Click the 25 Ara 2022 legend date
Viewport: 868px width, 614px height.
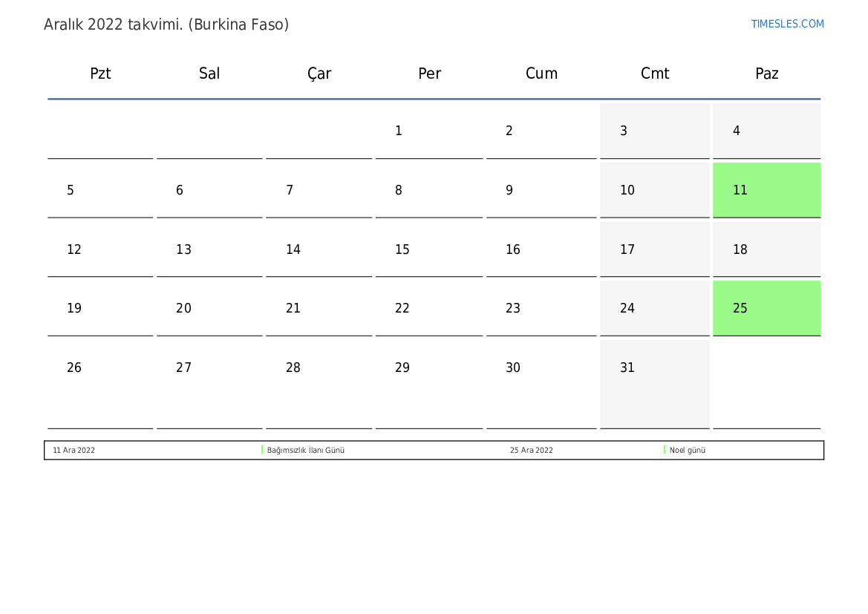click(531, 450)
